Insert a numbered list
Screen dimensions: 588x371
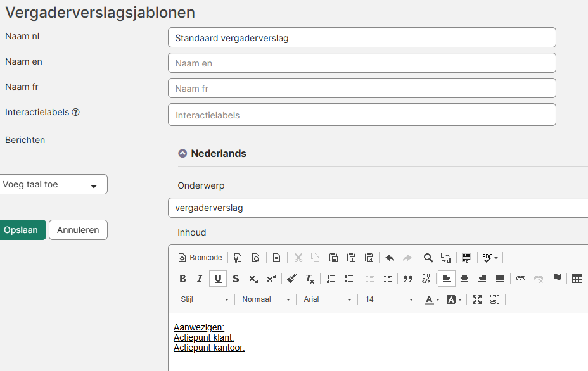(x=330, y=279)
